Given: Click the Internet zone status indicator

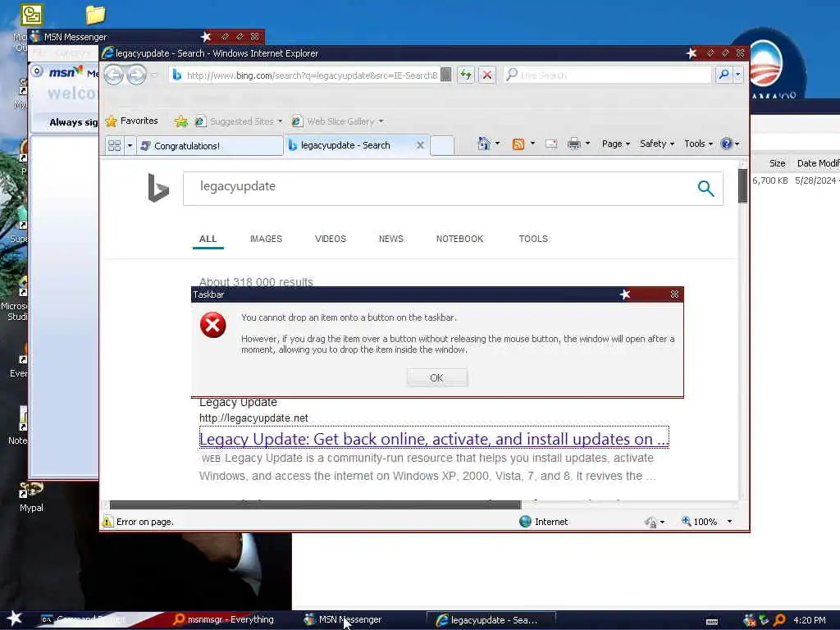Looking at the screenshot, I should click(543, 521).
